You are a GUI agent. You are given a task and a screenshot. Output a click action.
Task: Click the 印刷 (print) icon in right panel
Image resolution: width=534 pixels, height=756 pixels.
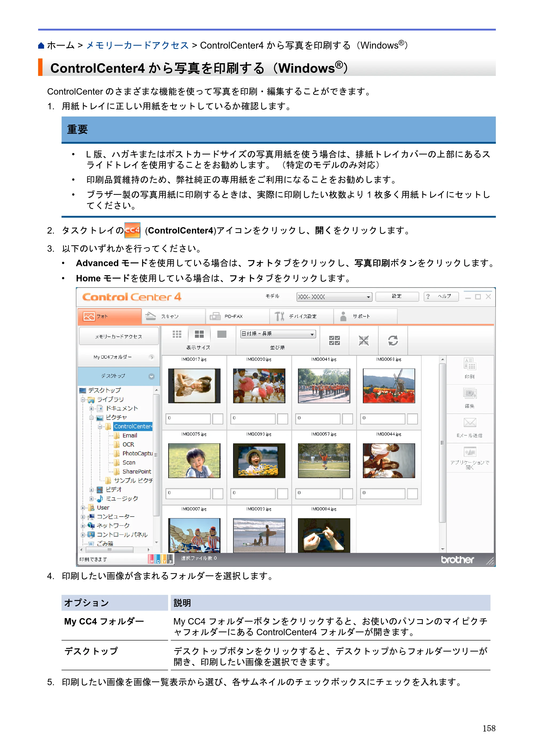click(469, 364)
